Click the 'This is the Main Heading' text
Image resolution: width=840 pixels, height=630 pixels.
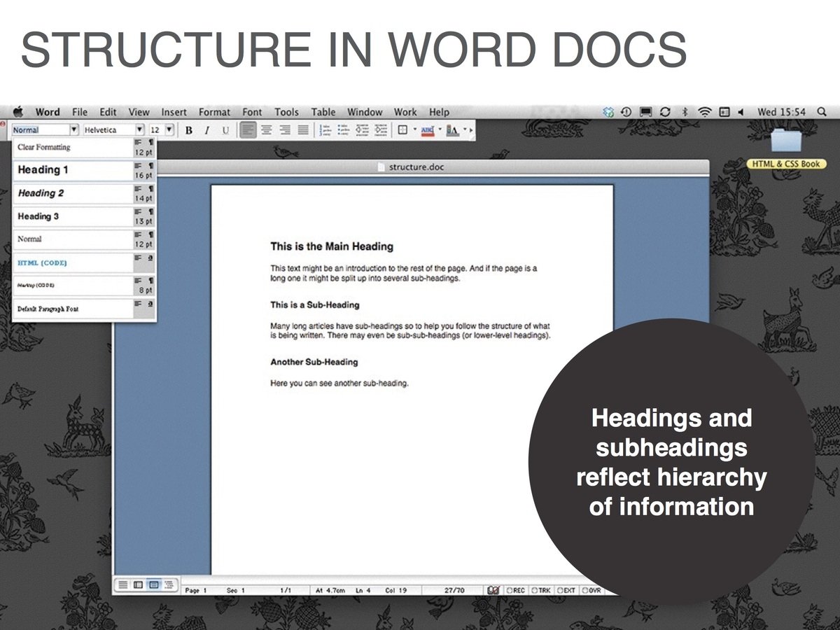coord(332,246)
